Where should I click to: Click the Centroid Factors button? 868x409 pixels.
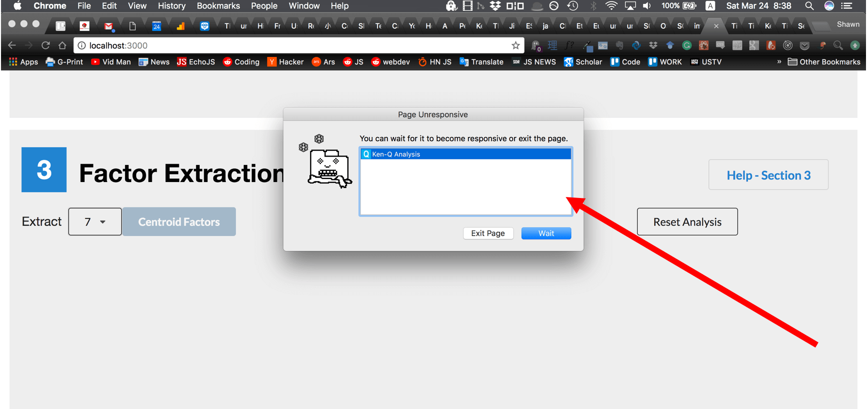(179, 222)
